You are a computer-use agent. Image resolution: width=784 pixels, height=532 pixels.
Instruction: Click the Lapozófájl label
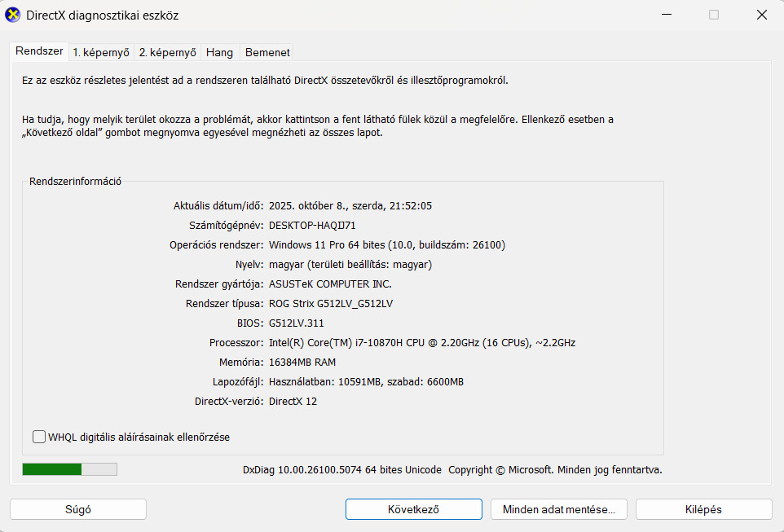(x=238, y=381)
